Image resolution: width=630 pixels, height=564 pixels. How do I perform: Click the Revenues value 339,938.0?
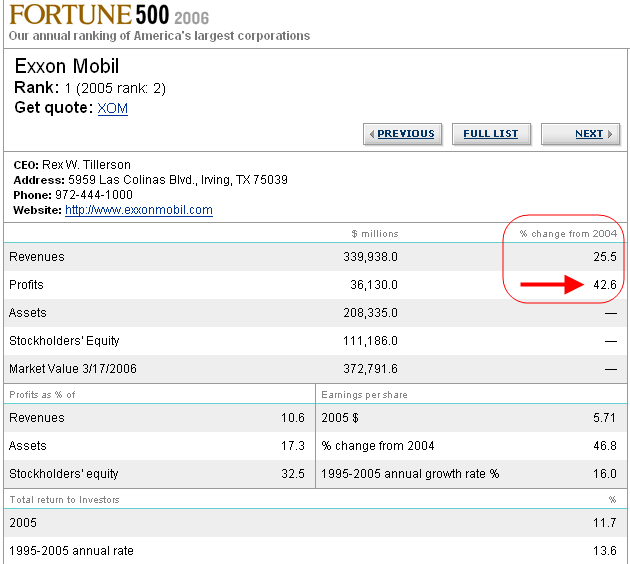coord(370,257)
